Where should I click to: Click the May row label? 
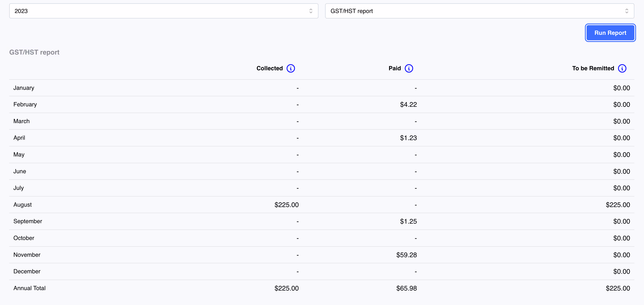click(19, 155)
